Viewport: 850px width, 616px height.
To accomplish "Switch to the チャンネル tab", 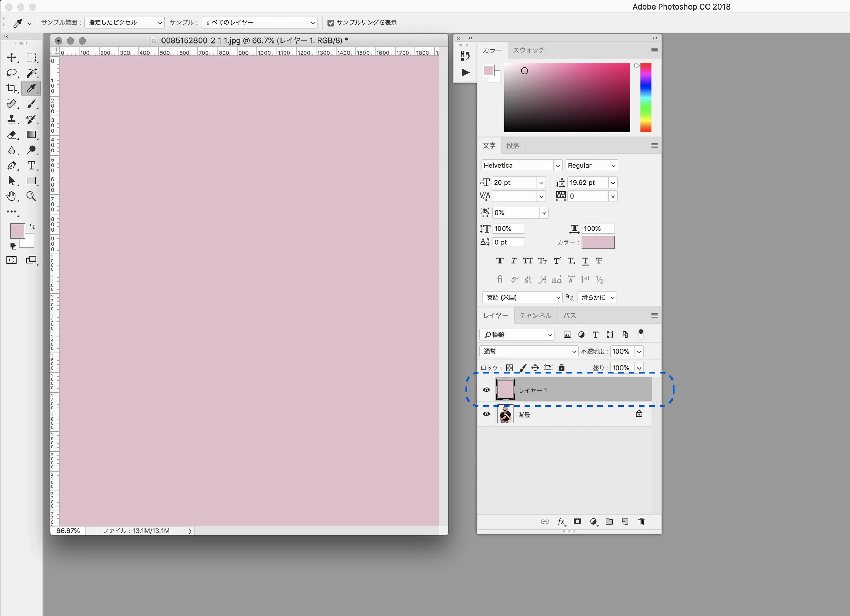I will (535, 315).
